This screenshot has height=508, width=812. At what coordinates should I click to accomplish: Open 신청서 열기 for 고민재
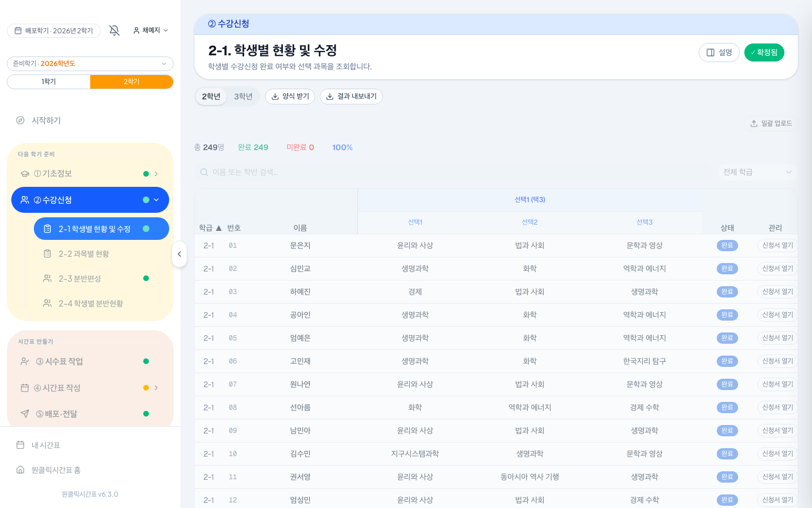pyautogui.click(x=778, y=361)
